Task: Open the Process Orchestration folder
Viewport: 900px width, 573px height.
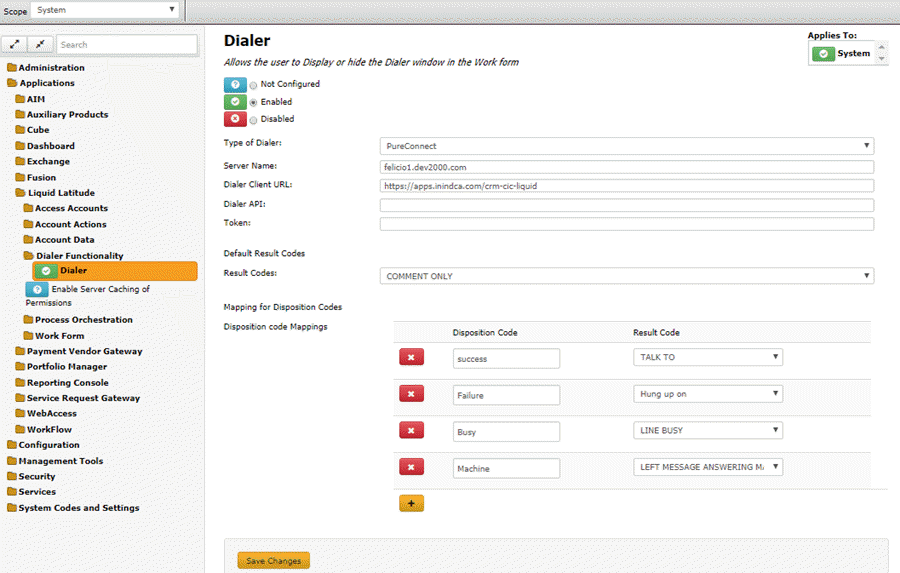Action: point(83,320)
